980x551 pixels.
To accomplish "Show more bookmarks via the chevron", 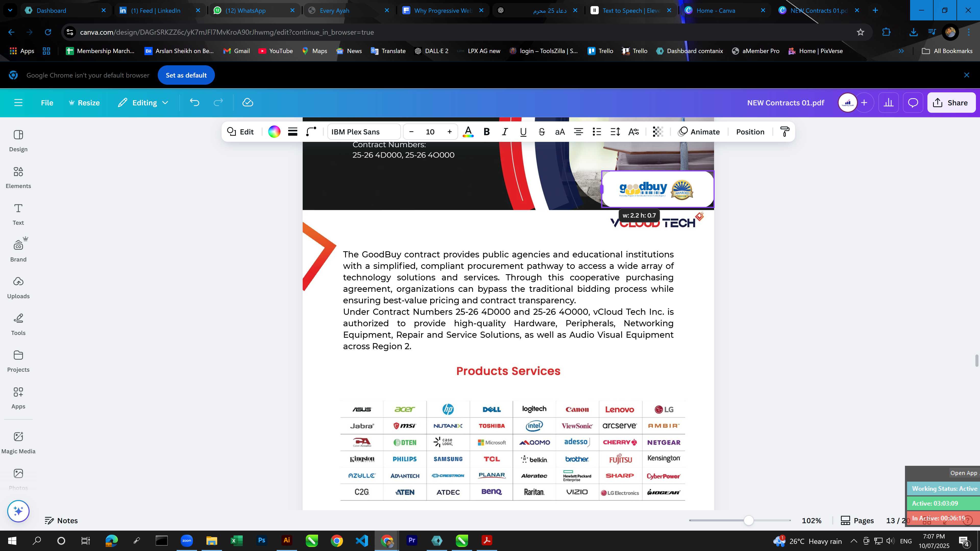I will pyautogui.click(x=901, y=51).
